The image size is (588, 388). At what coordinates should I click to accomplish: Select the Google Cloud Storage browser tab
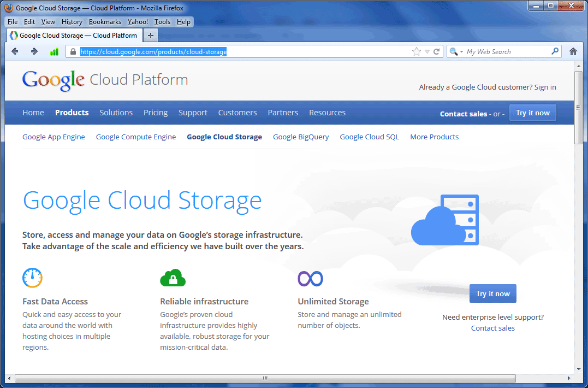tap(75, 36)
